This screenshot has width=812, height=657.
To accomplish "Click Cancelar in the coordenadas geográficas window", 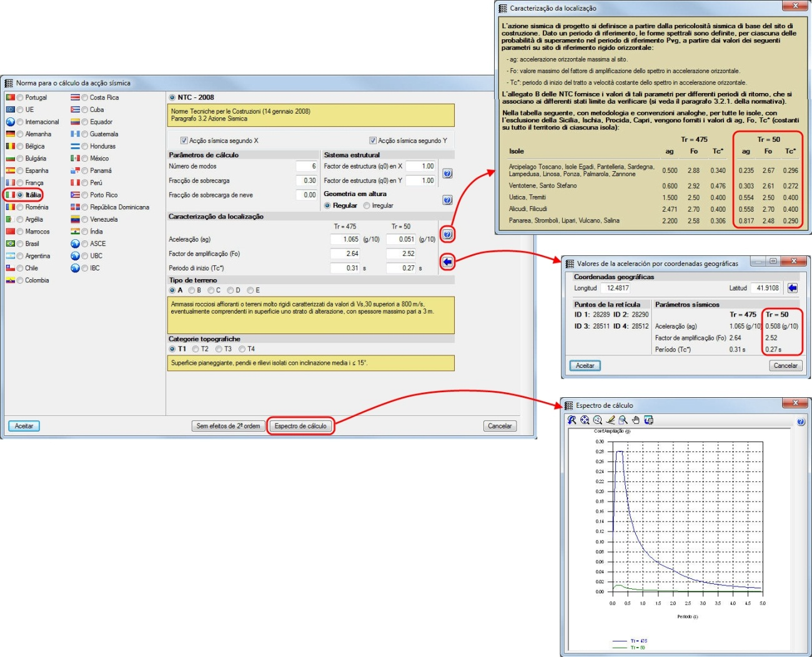I will coord(785,365).
